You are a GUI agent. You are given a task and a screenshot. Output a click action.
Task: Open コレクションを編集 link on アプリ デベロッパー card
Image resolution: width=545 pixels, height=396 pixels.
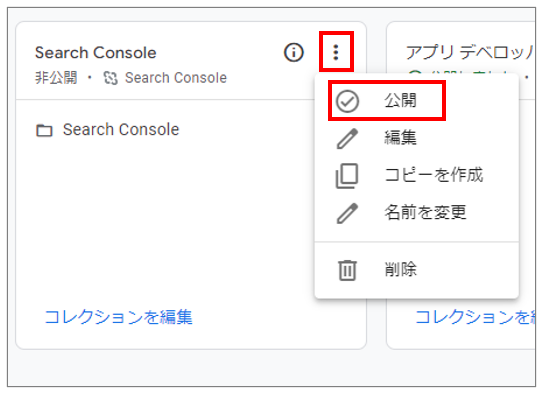click(475, 317)
